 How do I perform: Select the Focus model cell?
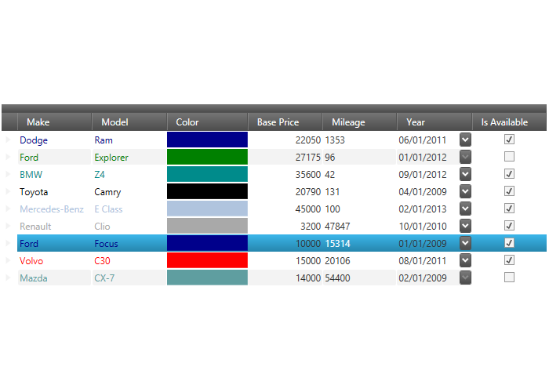click(129, 243)
